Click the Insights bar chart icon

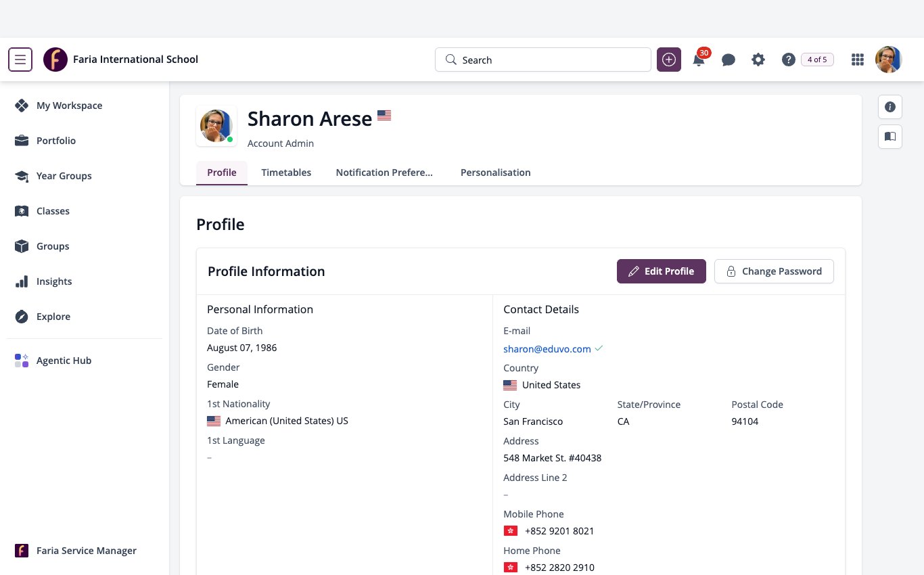tap(22, 281)
